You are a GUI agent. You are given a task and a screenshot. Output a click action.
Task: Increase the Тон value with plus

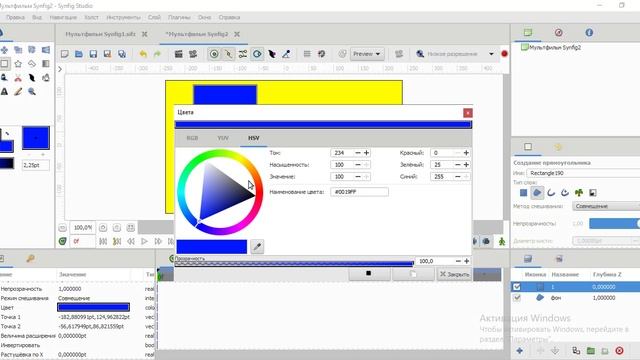point(367,153)
